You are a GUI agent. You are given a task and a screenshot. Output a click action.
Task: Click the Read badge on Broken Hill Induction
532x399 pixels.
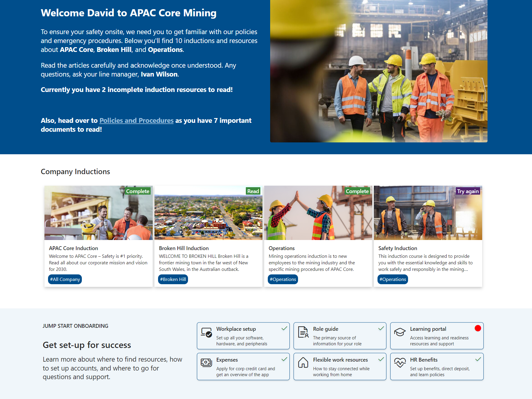(x=253, y=191)
